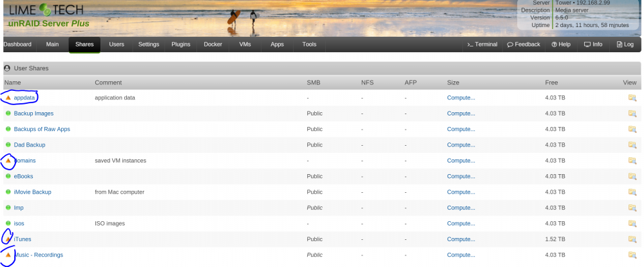Browse the domains share folder icon
The width and height of the screenshot is (644, 267).
point(632,161)
